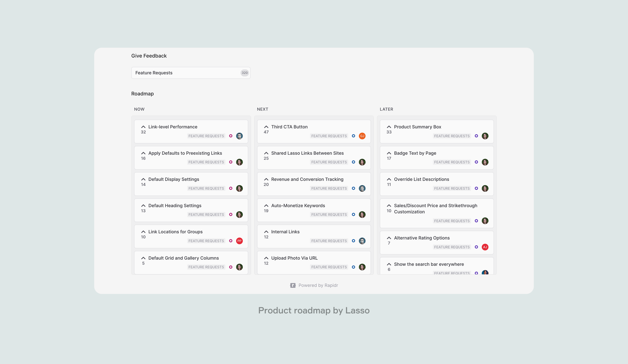Toggle the upvote on Default Display Settings
The width and height of the screenshot is (628, 364).
pos(143,179)
